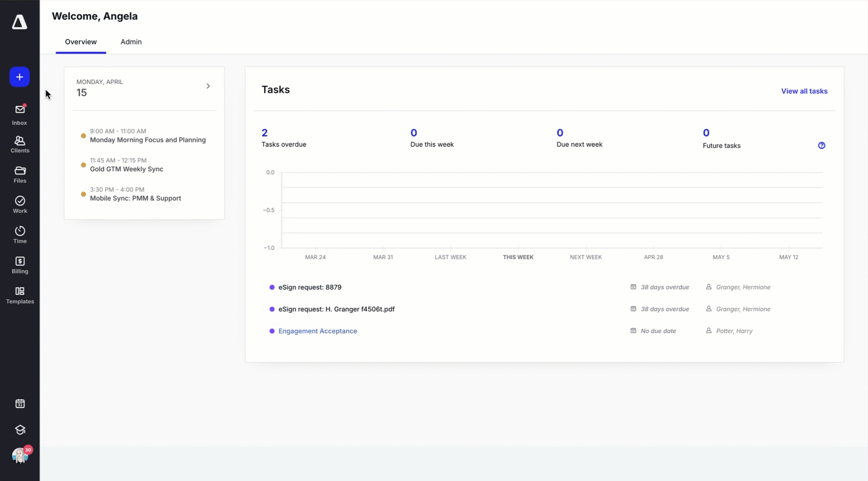Select the app logo at the top left
868x481 pixels.
(20, 22)
